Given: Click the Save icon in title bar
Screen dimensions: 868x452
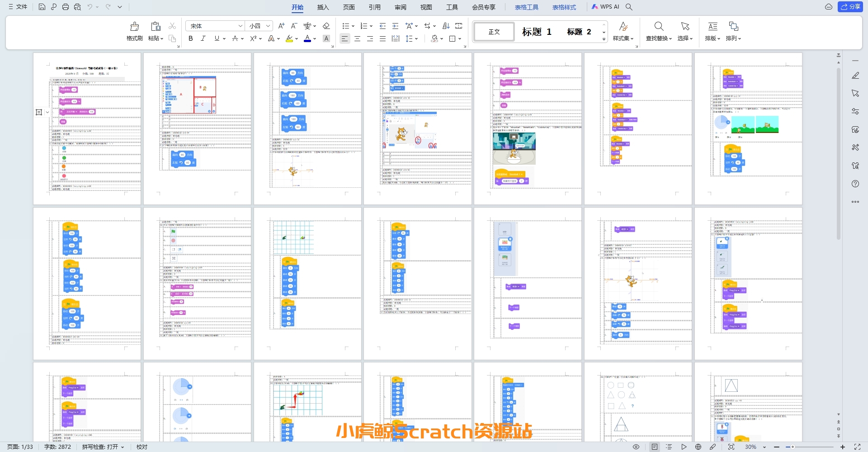Looking at the screenshot, I should pyautogui.click(x=42, y=7).
